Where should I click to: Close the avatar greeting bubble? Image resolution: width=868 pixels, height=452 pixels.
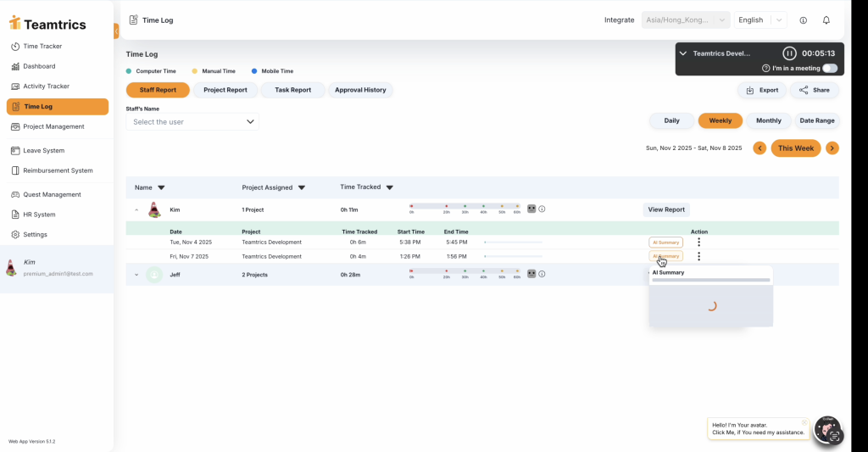pyautogui.click(x=804, y=422)
